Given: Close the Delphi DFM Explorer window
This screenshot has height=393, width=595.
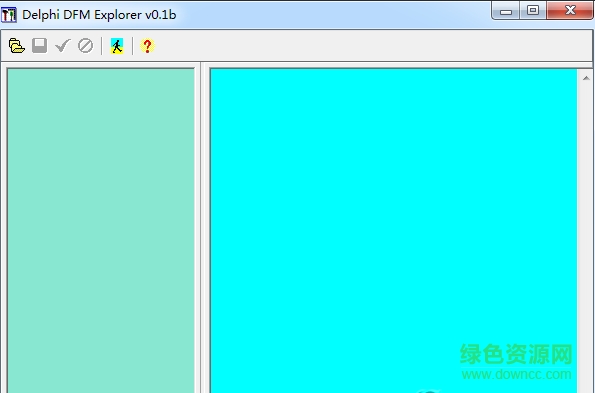Looking at the screenshot, I should click(x=570, y=11).
